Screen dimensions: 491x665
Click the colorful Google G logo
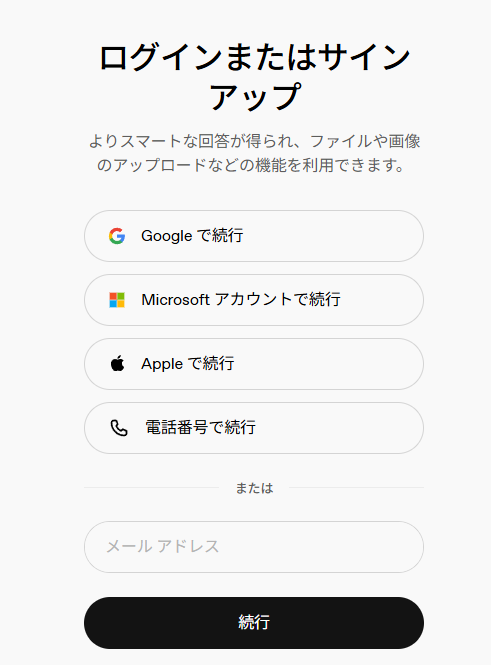[x=117, y=236]
